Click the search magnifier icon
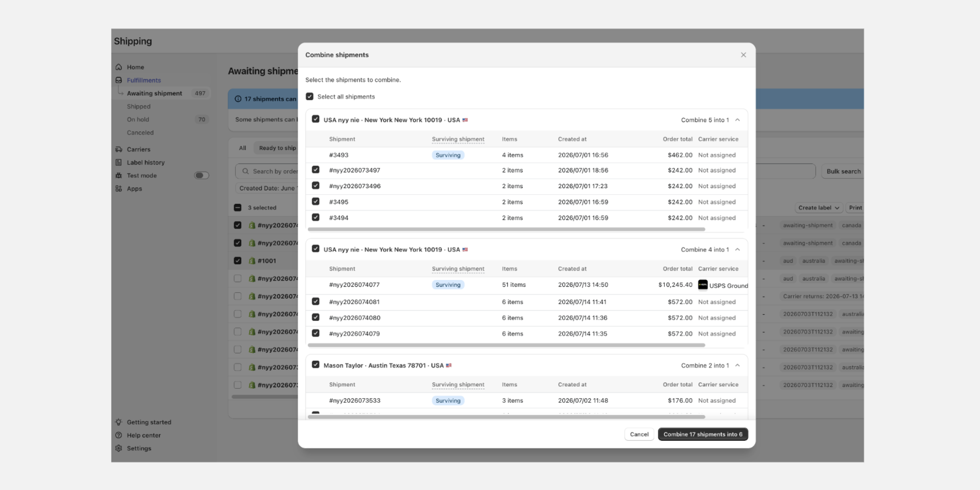The image size is (980, 490). click(245, 171)
